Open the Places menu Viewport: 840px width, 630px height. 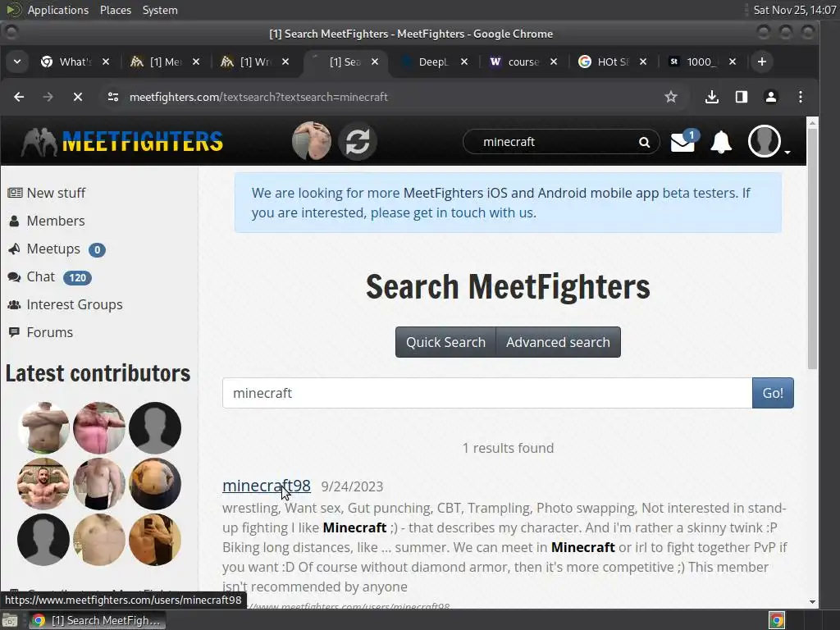coord(116,10)
